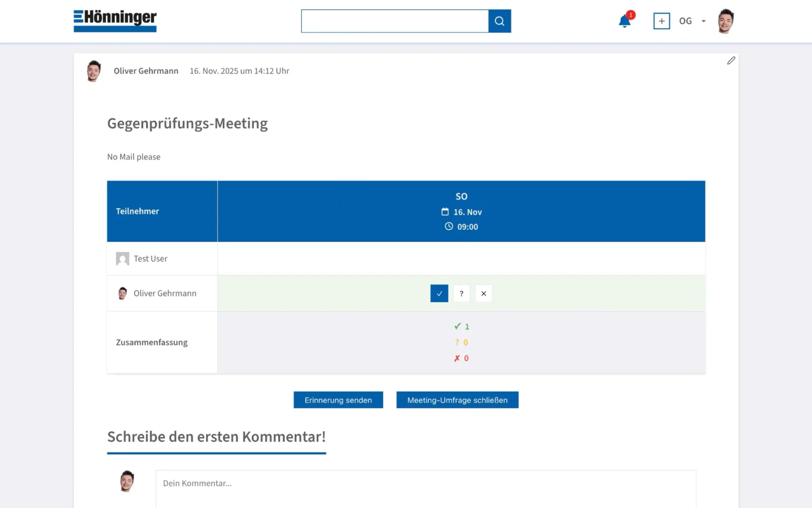Viewport: 812px width, 508px height.
Task: Click Erinnerung senden button
Action: coord(338,400)
